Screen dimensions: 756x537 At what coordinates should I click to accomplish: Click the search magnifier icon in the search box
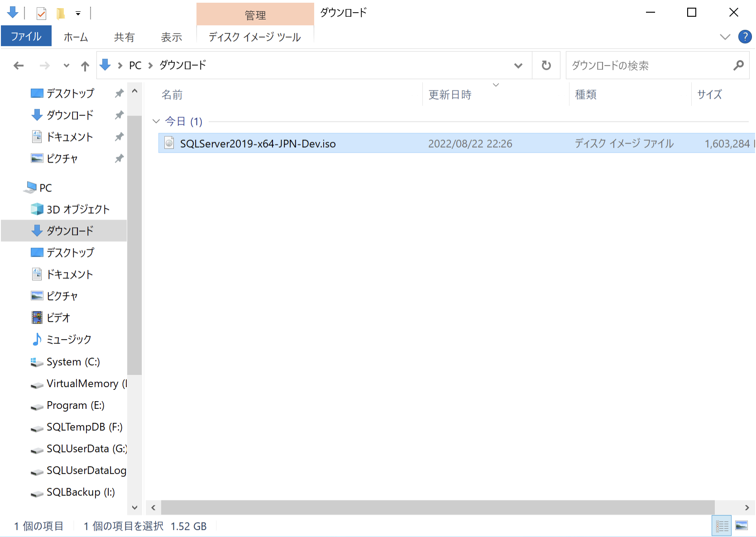tap(738, 65)
